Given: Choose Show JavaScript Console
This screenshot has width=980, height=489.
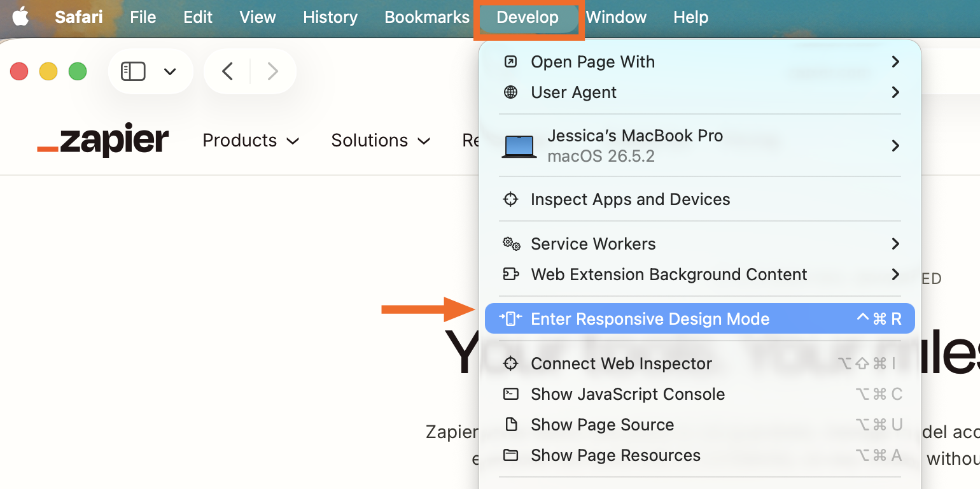Looking at the screenshot, I should (700, 394).
